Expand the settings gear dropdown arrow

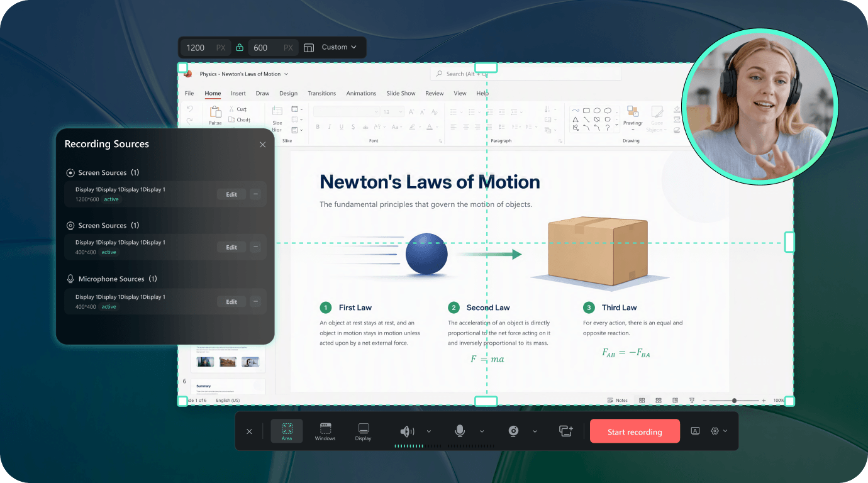725,431
